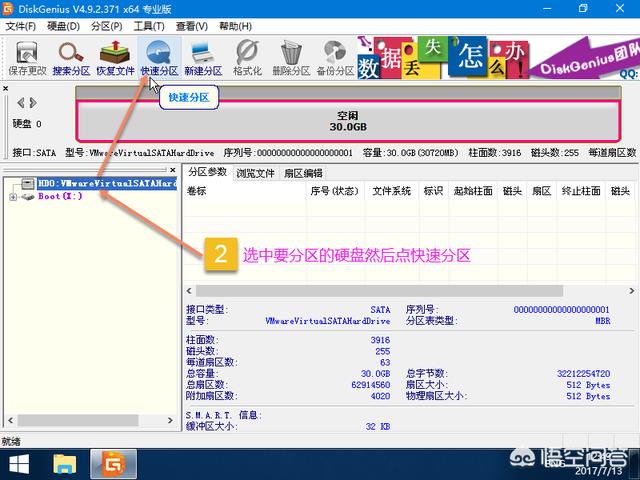Click the 标识 column header
This screenshot has height=480, width=640.
pos(433,191)
